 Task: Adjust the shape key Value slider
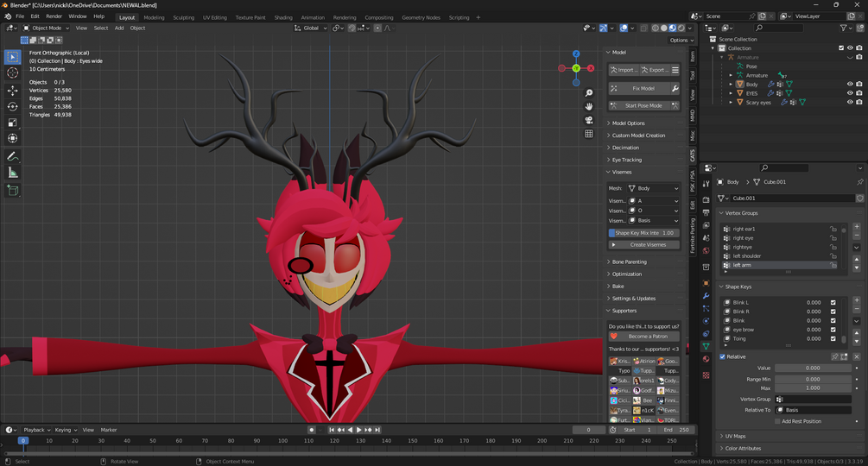tap(813, 368)
